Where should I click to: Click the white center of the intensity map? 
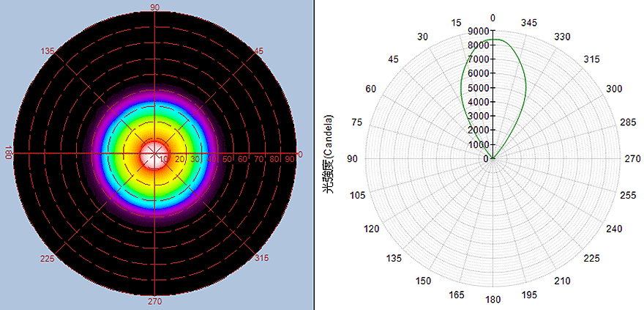(x=154, y=152)
